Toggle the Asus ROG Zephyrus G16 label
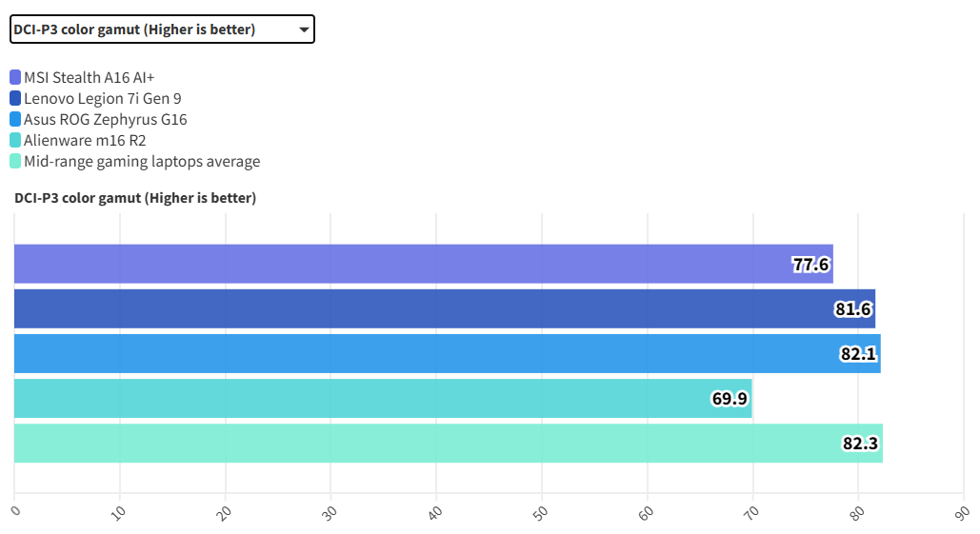The image size is (980, 534). click(106, 119)
